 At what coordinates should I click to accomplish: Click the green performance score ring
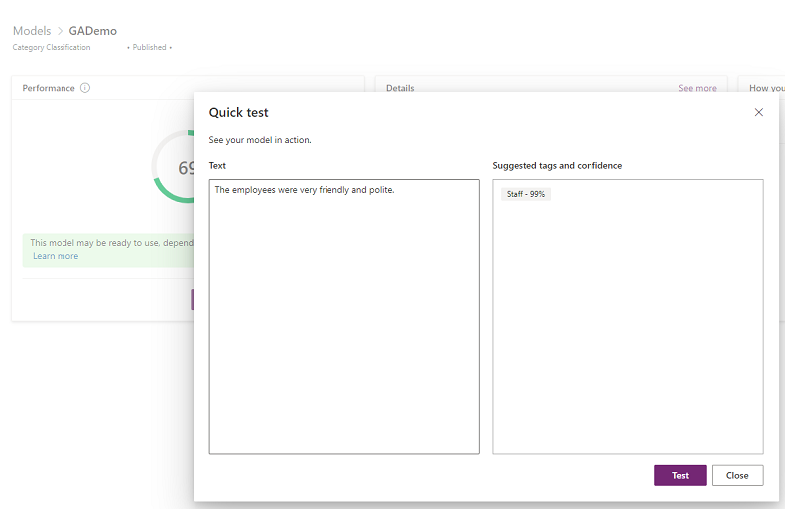[162, 165]
